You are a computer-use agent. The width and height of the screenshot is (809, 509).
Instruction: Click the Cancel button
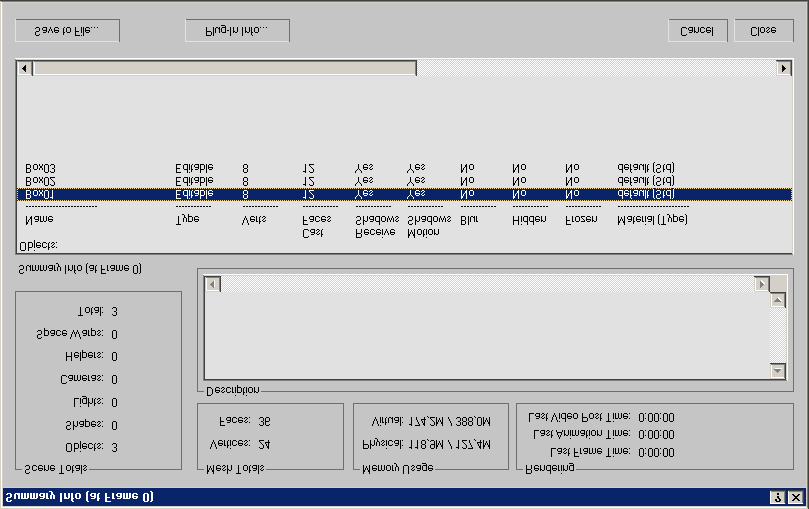click(x=698, y=31)
